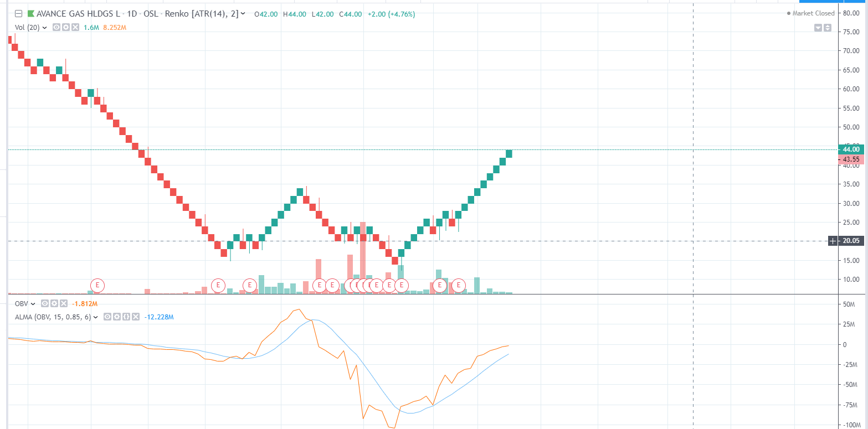
Task: Open the Vol (20) settings gear
Action: point(66,27)
